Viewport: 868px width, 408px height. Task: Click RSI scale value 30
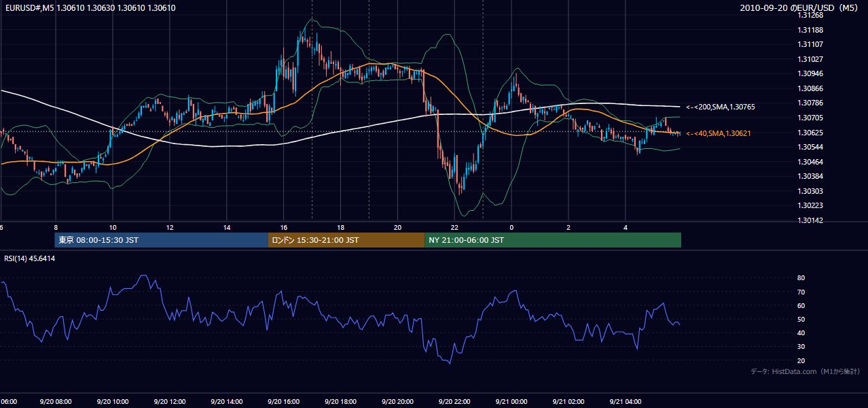[x=801, y=347]
